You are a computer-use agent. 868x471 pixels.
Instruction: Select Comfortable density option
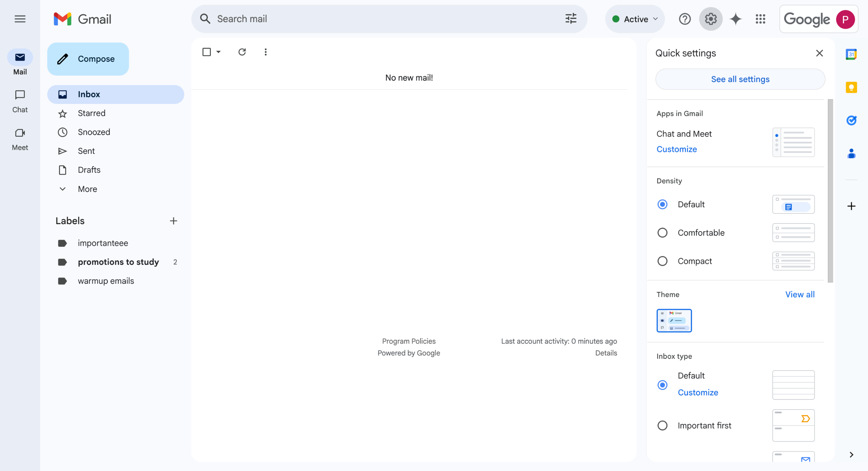[x=662, y=233]
